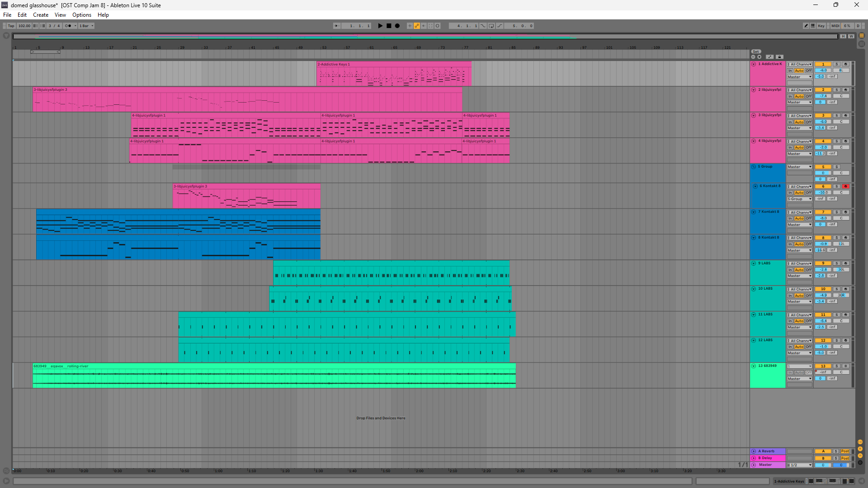Fold the 1 Addictive K track
The height and width of the screenshot is (488, 868).
754,64
